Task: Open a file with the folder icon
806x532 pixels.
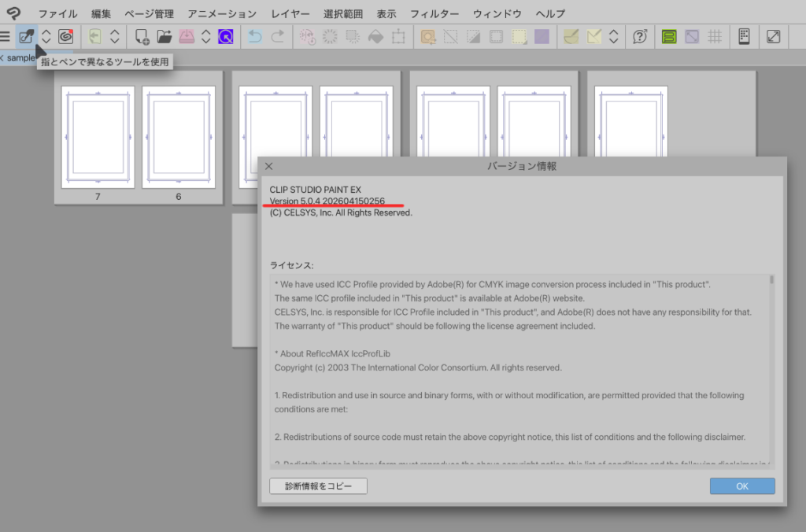Action: pyautogui.click(x=164, y=36)
